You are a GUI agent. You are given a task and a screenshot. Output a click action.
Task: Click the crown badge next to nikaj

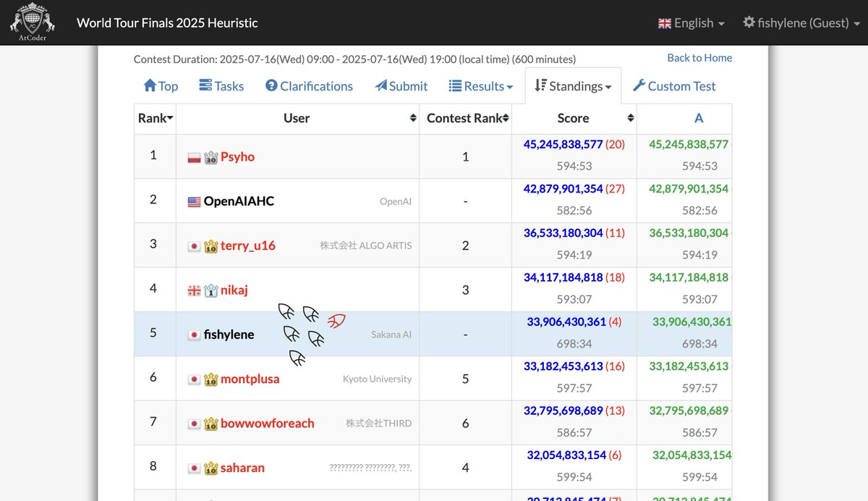click(210, 290)
